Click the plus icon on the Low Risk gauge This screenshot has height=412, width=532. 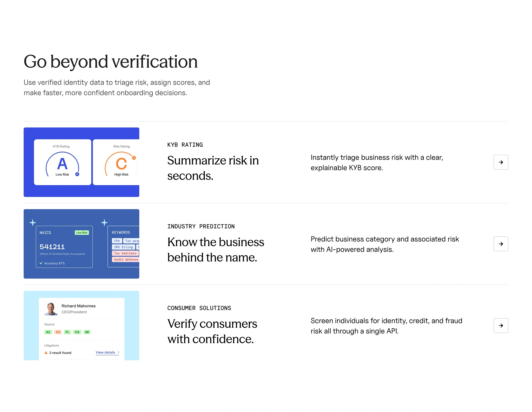(x=77, y=174)
